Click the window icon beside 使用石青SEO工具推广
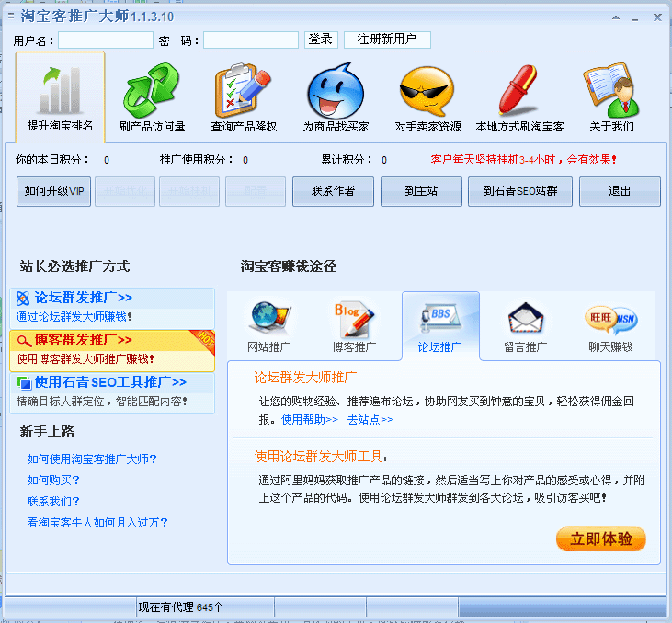The width and height of the screenshot is (672, 623). [25, 382]
